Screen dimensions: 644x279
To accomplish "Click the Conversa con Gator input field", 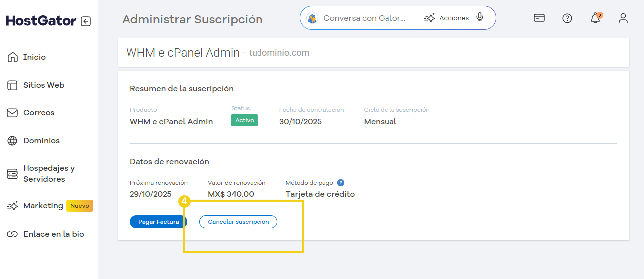I will pyautogui.click(x=364, y=18).
